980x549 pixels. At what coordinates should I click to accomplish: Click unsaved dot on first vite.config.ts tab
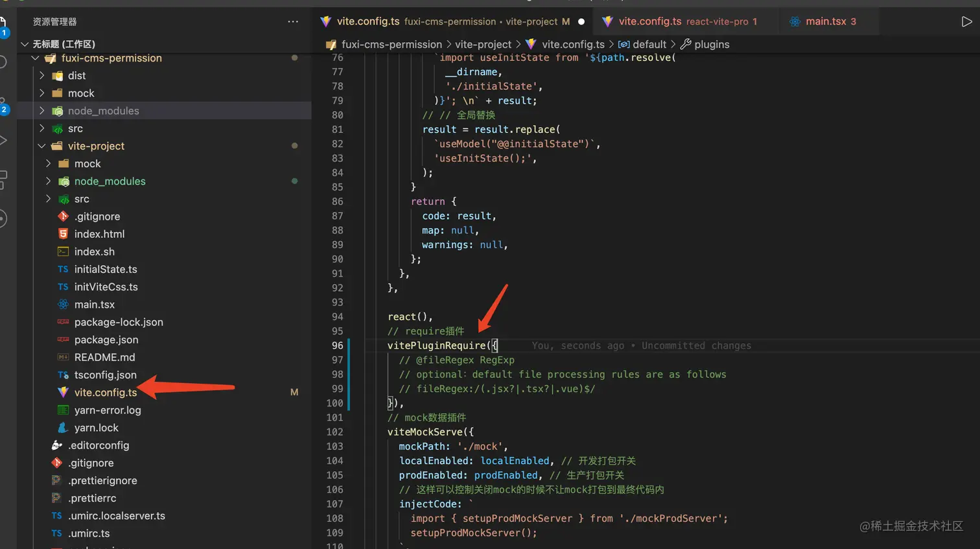click(581, 21)
